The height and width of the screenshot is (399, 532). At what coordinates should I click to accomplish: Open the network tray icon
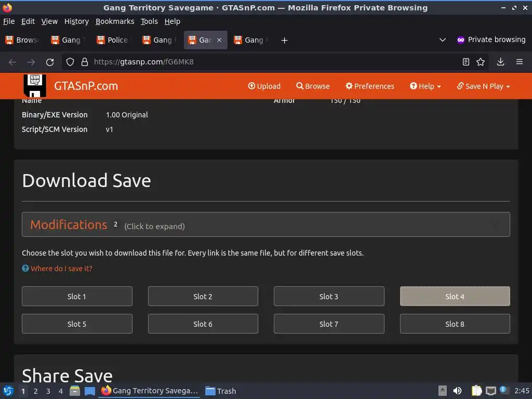click(x=490, y=391)
